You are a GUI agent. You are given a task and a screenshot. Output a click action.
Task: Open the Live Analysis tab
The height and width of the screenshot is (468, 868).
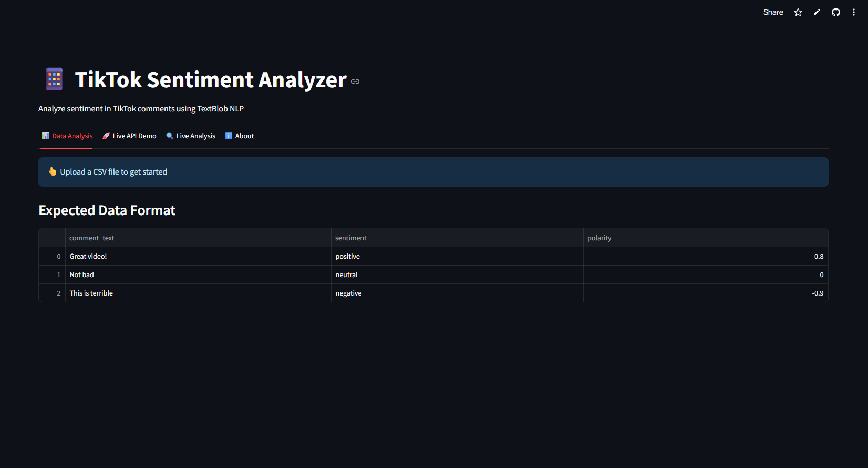191,136
